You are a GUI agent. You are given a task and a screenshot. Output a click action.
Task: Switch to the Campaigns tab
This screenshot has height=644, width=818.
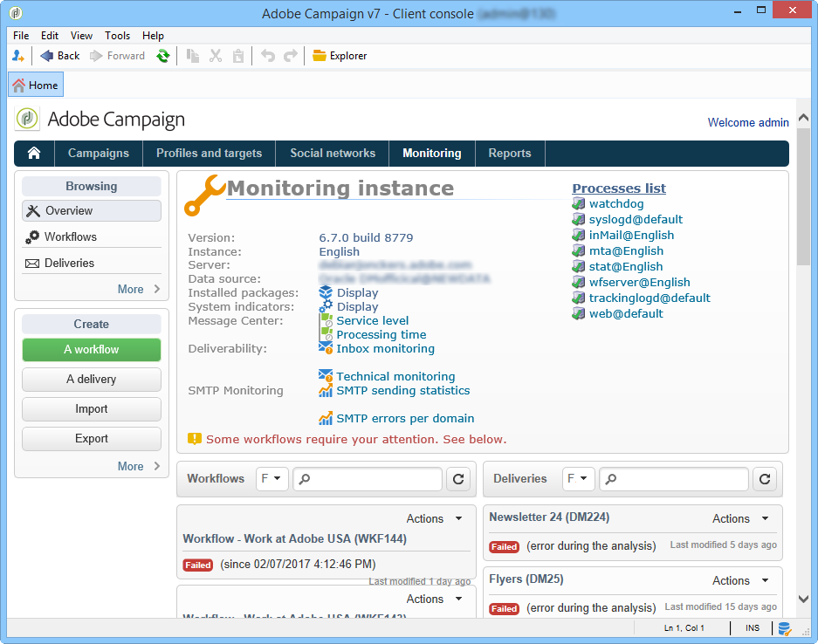(x=99, y=153)
